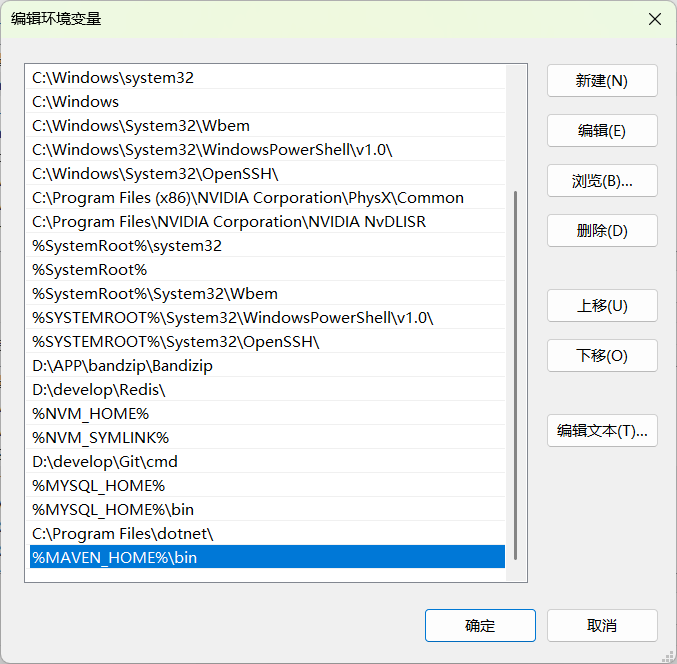
Task: Confirm with the 确定 button
Action: point(480,625)
